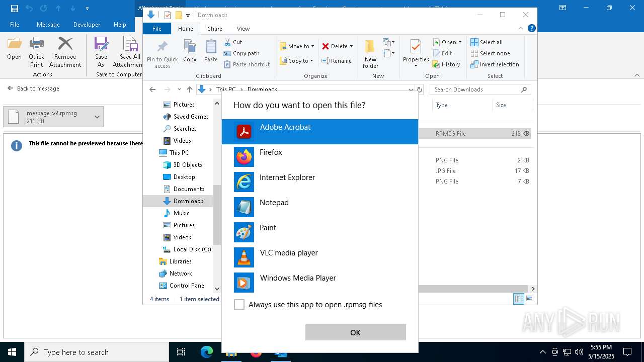Screen dimensions: 644x362
Task: Open Delete dropdown arrow
Action: [351, 46]
